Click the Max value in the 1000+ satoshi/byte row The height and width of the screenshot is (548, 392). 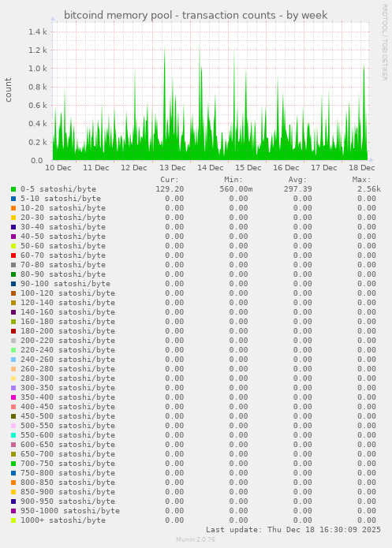coord(367,520)
